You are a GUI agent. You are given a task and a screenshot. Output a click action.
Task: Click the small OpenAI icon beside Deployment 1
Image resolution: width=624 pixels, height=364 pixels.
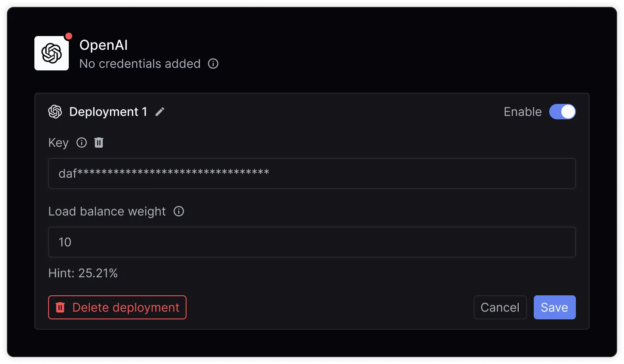coord(55,112)
